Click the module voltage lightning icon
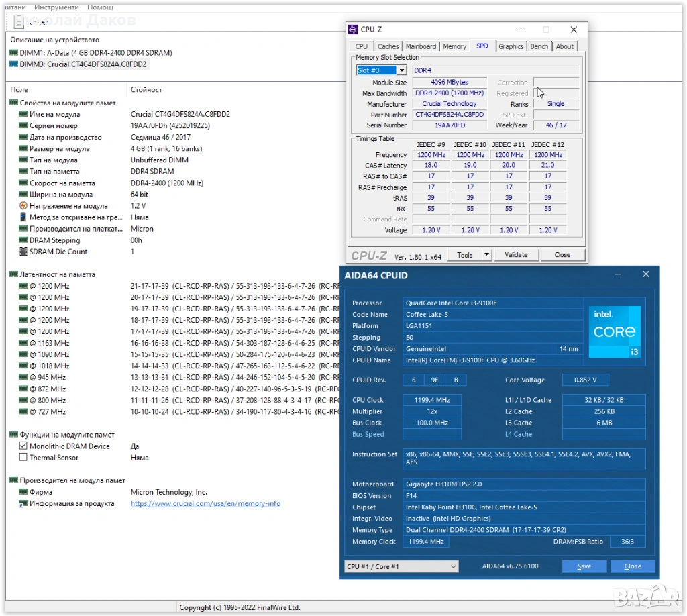The image size is (687, 616). [23, 206]
